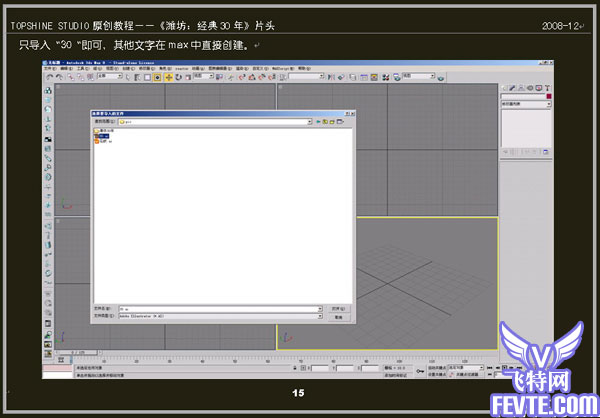Viewport: 600px width, 418px height.
Task: Activate the Select Object arrow tool
Action: [128, 77]
